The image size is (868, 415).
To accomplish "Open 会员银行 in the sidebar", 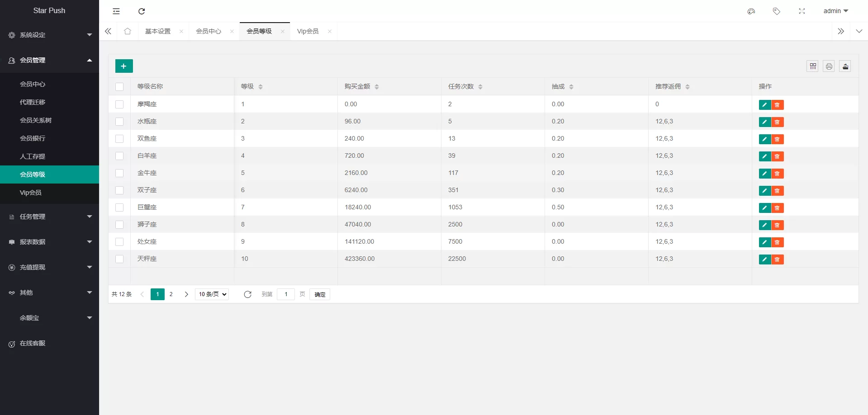I will [33, 138].
